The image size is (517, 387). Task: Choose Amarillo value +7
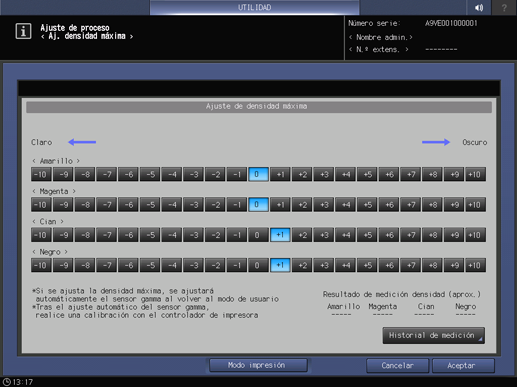coord(410,174)
